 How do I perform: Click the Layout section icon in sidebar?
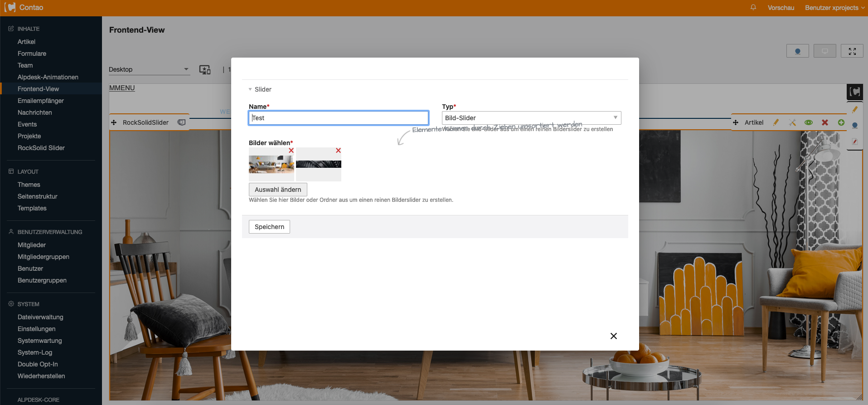pyautogui.click(x=11, y=171)
